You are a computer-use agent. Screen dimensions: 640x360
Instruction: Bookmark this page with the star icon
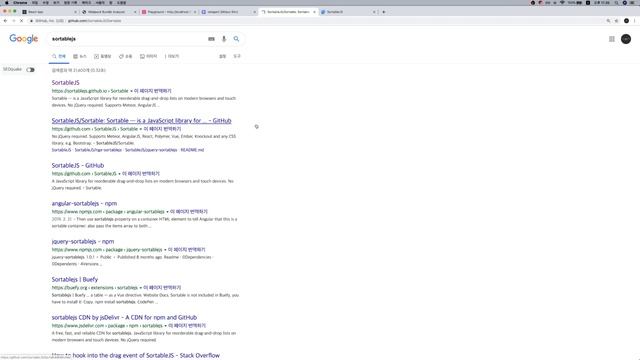(617, 20)
